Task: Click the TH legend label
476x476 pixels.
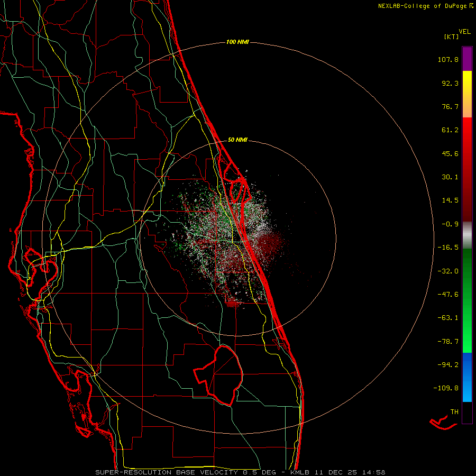Action: (x=454, y=411)
